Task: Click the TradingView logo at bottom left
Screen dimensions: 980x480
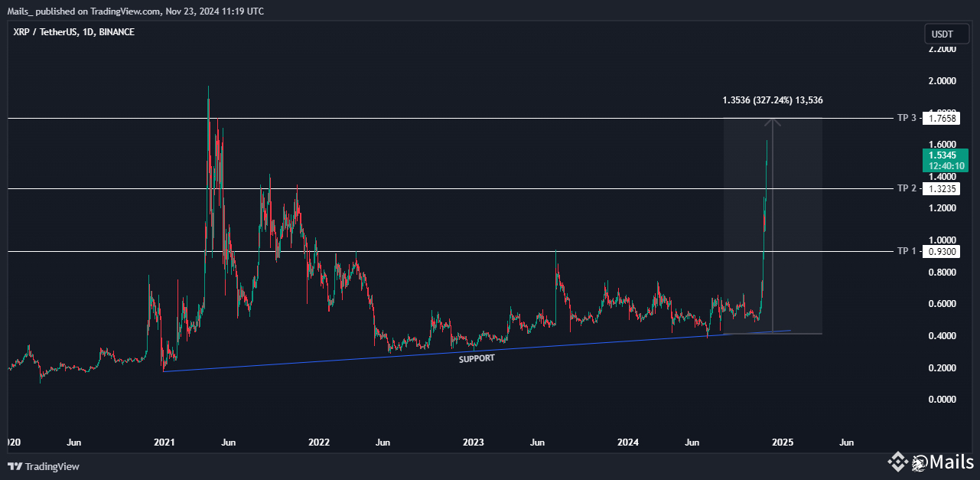Action: (44, 466)
